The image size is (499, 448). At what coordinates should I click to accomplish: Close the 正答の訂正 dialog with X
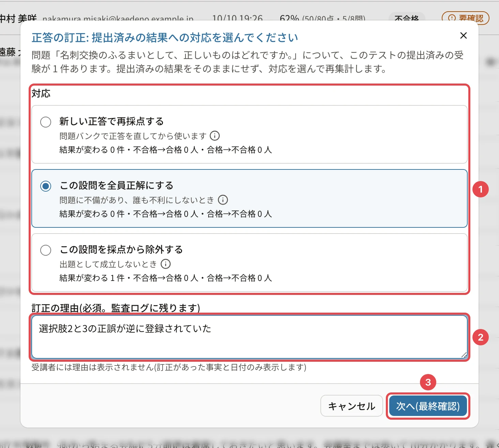coord(463,35)
